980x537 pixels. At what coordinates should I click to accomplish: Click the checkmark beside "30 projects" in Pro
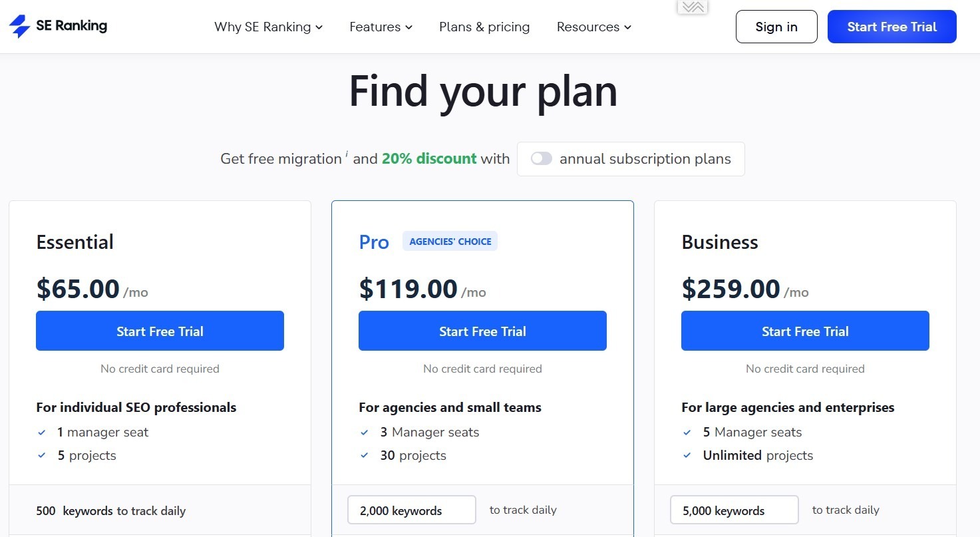(364, 455)
